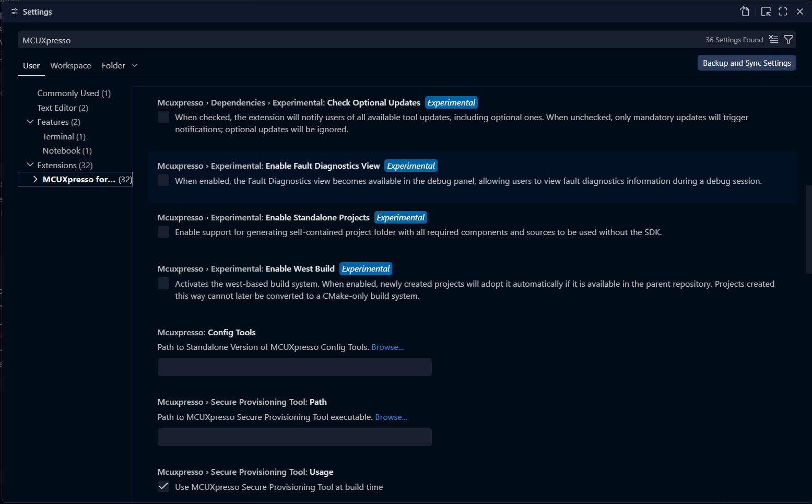
Task: Click Experimental badge on Enable Standalone Projects
Action: coord(401,218)
